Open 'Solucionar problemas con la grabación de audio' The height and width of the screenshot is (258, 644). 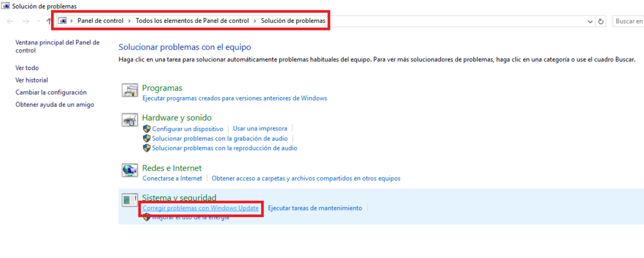click(220, 139)
